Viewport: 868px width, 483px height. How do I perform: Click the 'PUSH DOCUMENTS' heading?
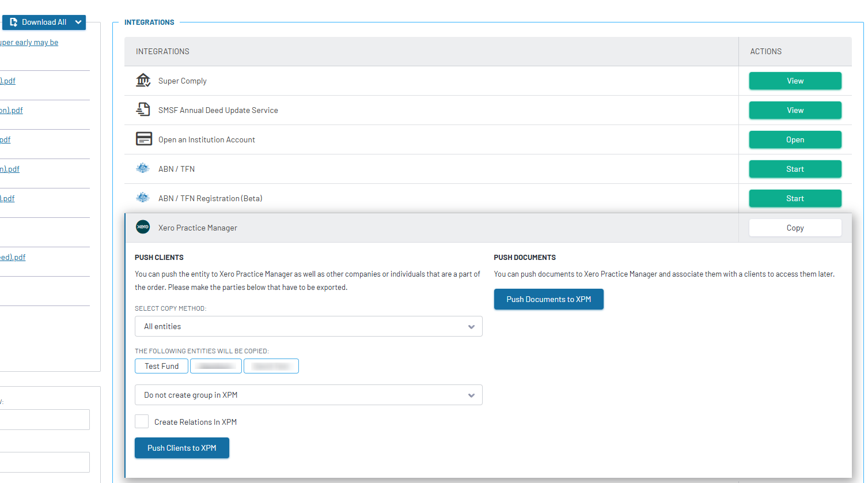[x=525, y=257]
